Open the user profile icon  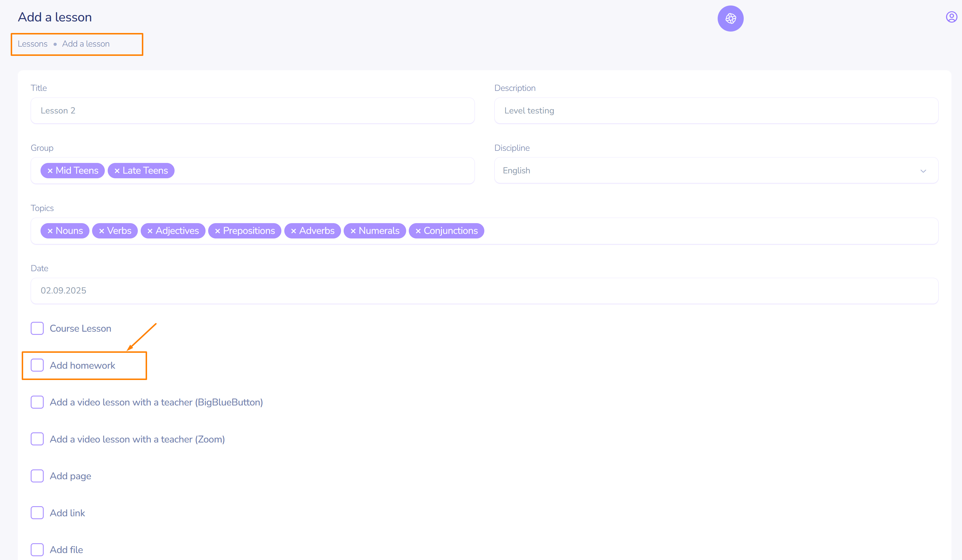[951, 17]
